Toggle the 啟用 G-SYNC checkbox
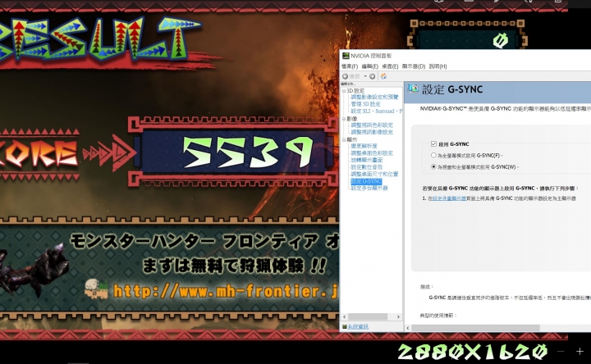 [x=433, y=143]
